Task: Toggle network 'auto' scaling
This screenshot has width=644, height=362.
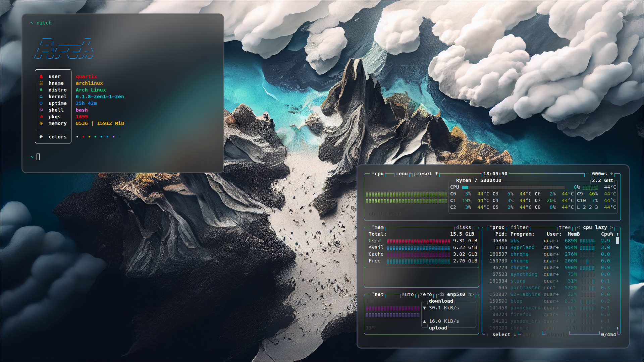Action: click(x=408, y=294)
